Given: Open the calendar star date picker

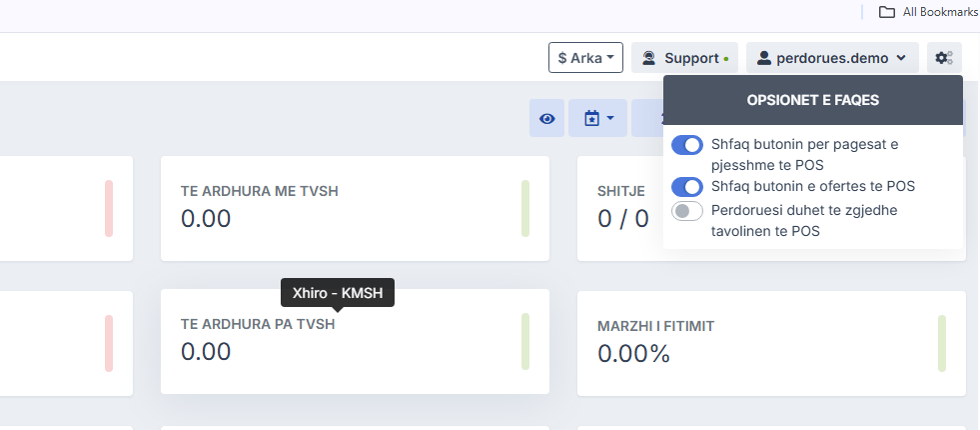Looking at the screenshot, I should coord(591,118).
